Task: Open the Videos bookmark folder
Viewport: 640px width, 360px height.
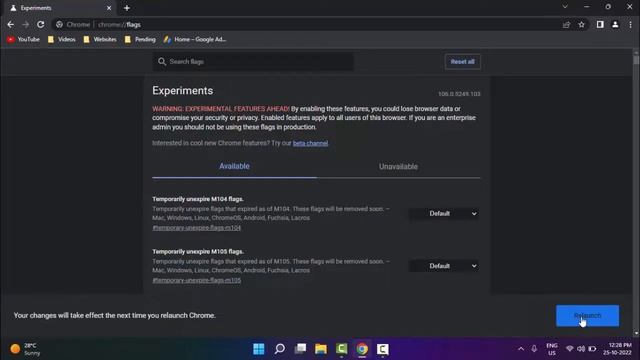Action: 62,40
